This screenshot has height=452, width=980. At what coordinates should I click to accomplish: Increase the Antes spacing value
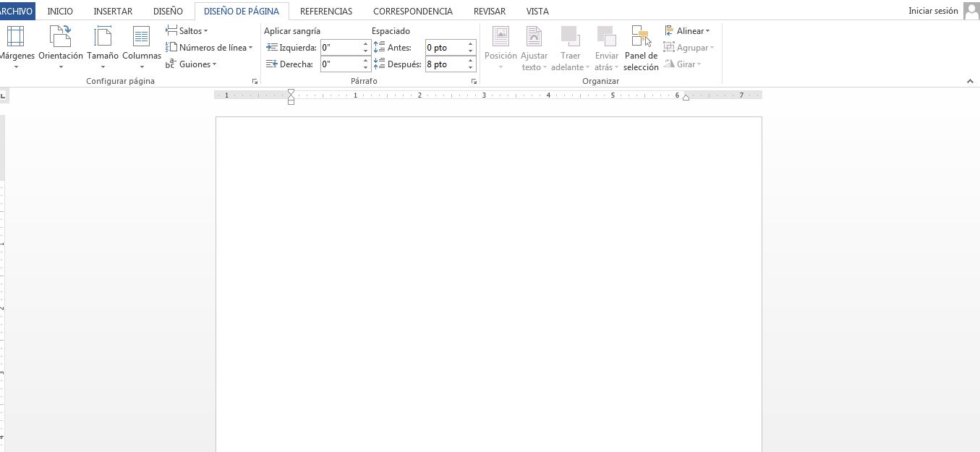point(471,44)
